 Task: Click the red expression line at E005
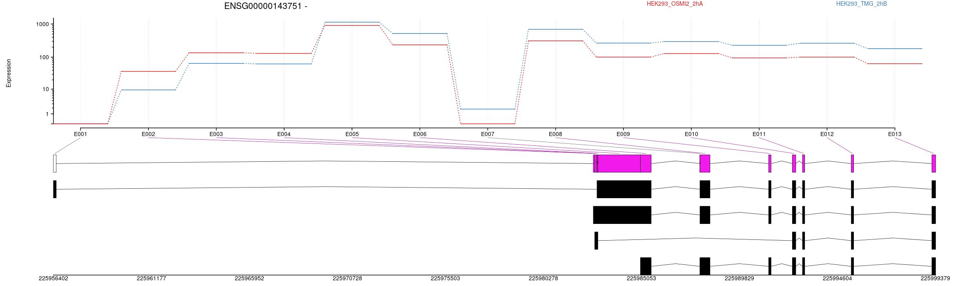click(x=352, y=25)
